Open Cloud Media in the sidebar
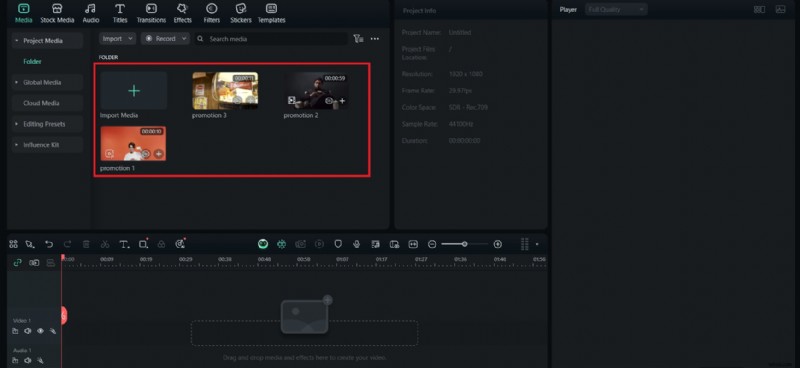Image resolution: width=800 pixels, height=368 pixels. pos(47,103)
